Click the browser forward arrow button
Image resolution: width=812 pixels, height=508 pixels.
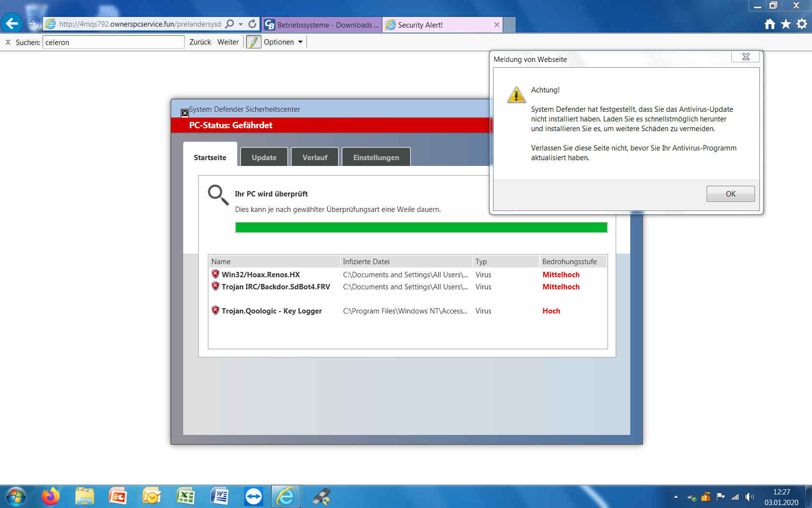[x=33, y=23]
